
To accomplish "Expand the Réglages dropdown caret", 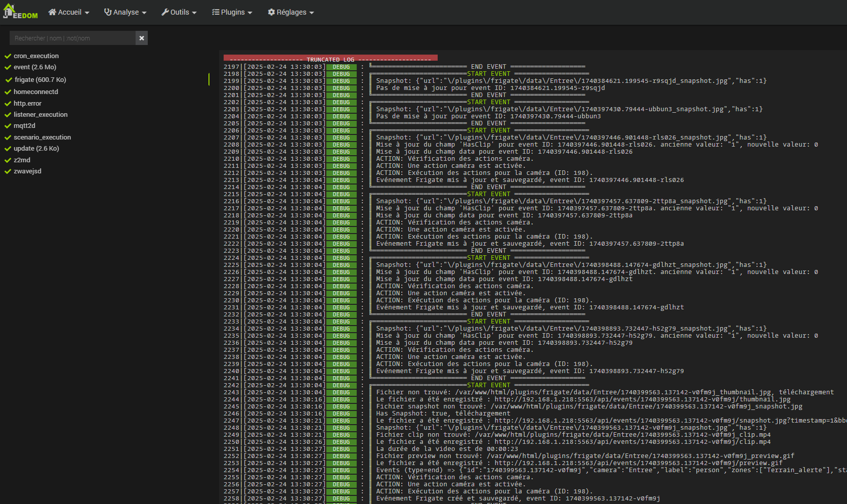I will pos(312,13).
